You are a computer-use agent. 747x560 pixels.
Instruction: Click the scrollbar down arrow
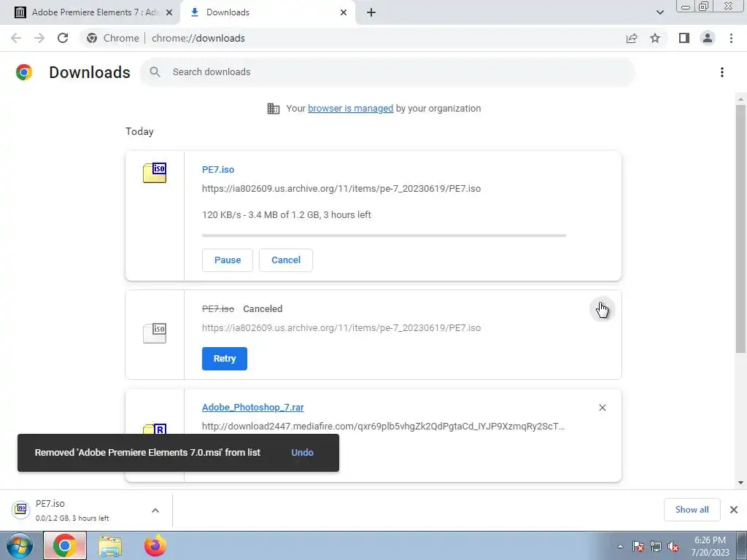click(740, 483)
